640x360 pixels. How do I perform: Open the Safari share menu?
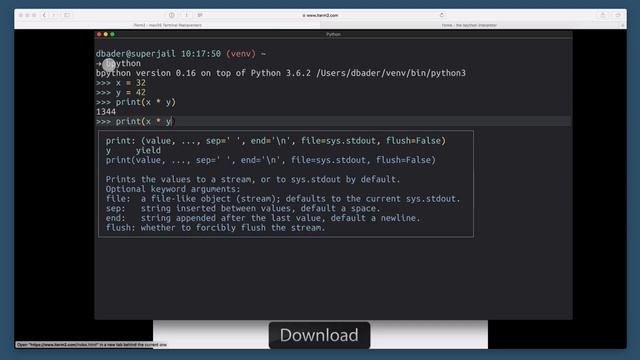(x=603, y=15)
